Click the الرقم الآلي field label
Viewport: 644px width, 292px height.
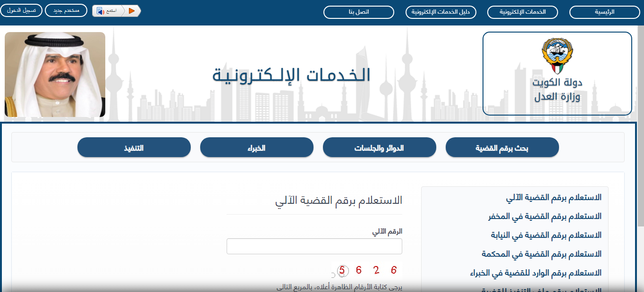[x=387, y=232]
